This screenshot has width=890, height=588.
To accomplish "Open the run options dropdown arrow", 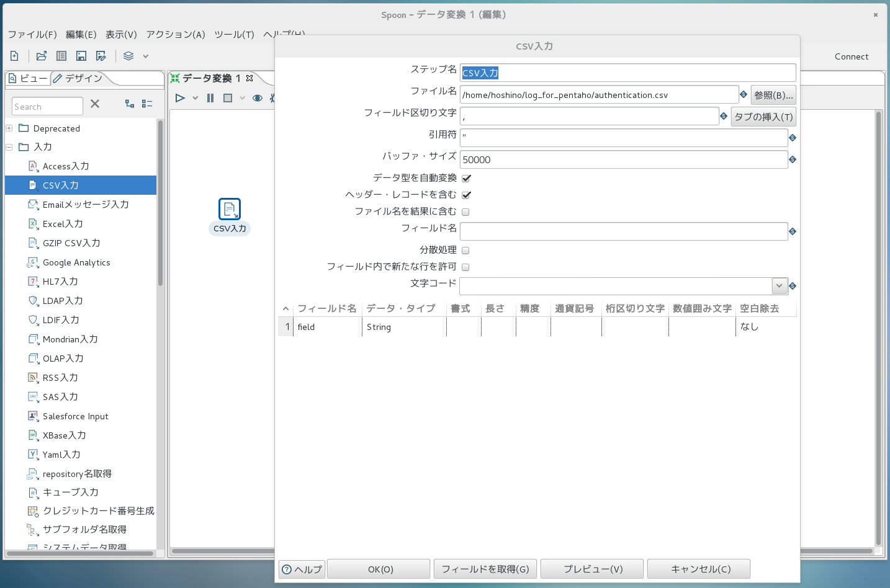I will point(195,98).
